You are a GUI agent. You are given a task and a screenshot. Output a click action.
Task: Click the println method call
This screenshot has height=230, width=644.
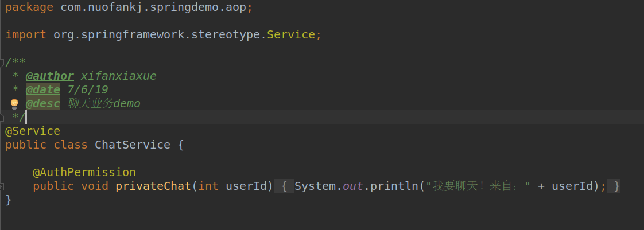coord(394,186)
